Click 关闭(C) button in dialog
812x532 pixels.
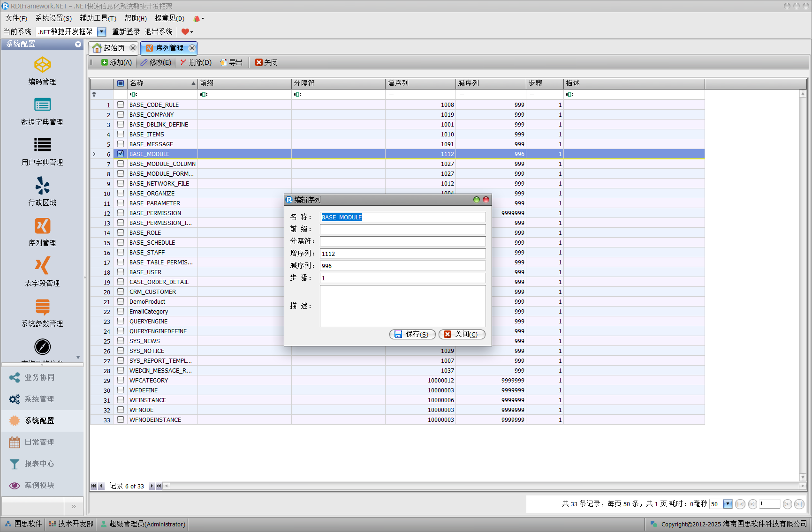coord(462,334)
